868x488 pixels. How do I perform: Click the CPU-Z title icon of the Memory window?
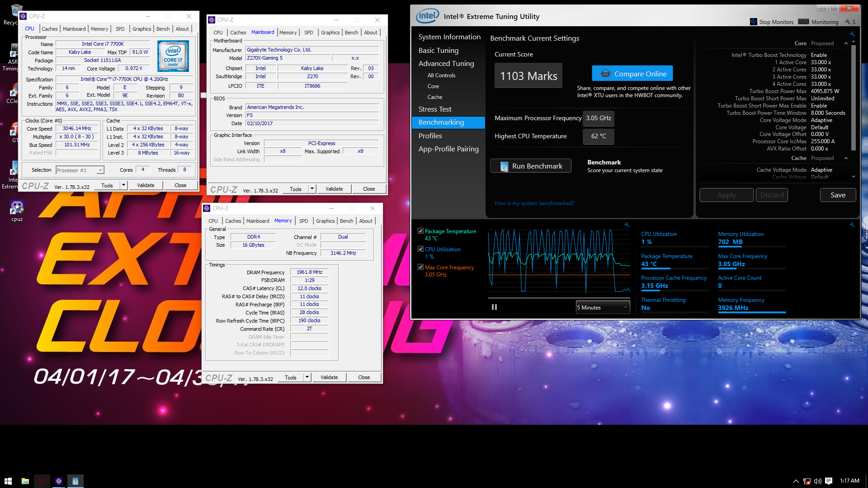click(x=207, y=208)
